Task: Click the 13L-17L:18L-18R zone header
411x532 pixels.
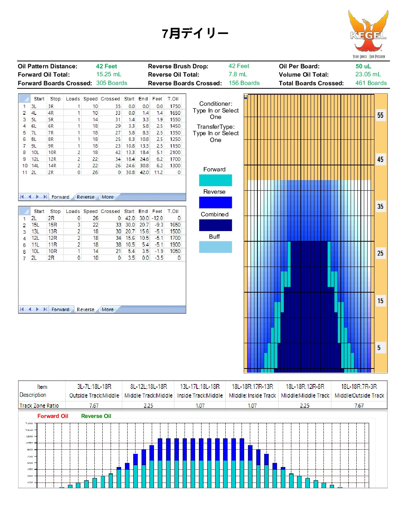Action: pyautogui.click(x=200, y=387)
